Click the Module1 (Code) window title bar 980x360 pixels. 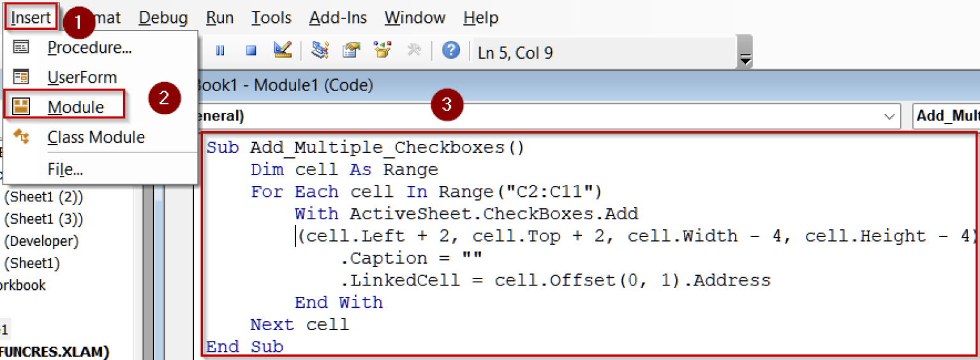point(587,85)
